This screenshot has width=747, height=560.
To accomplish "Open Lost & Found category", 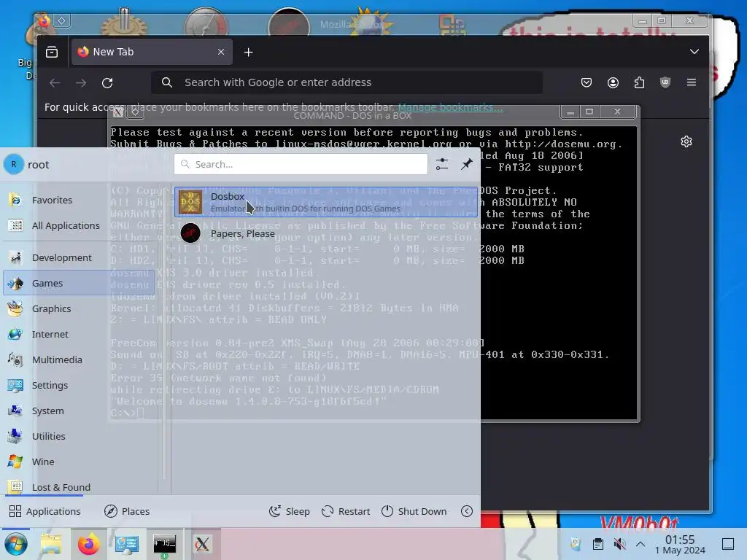I will pos(79,487).
